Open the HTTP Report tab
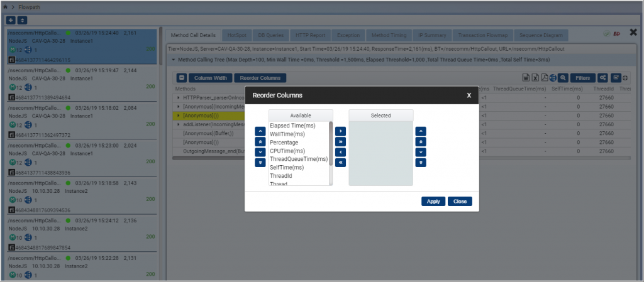The height and width of the screenshot is (282, 644). click(310, 35)
